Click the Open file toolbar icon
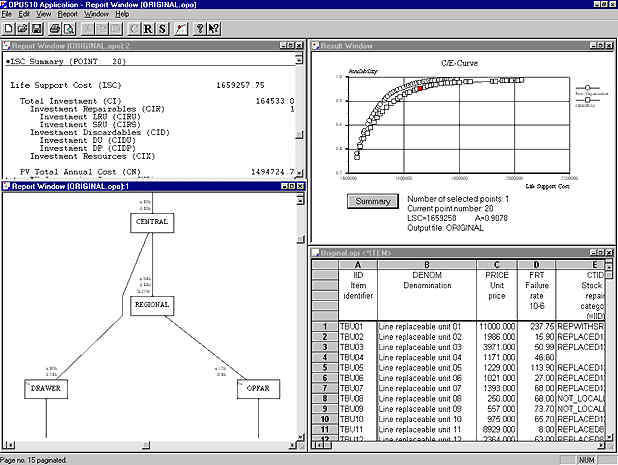This screenshot has height=465, width=618. click(x=22, y=28)
